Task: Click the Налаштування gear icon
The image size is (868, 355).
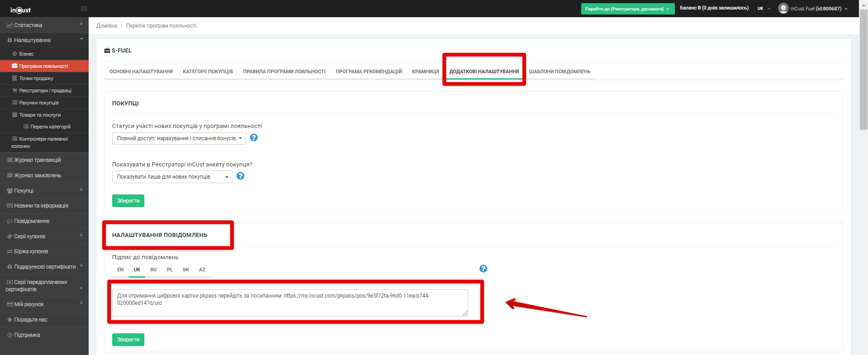Action: 9,40
